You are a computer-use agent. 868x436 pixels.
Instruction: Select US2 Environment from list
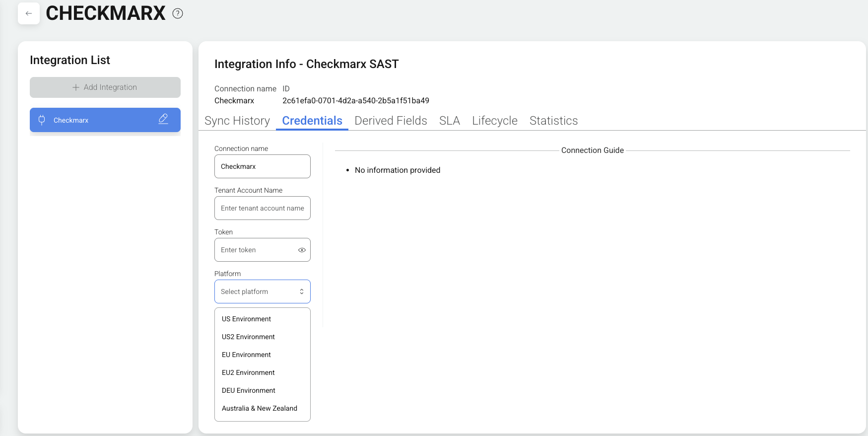[248, 337]
